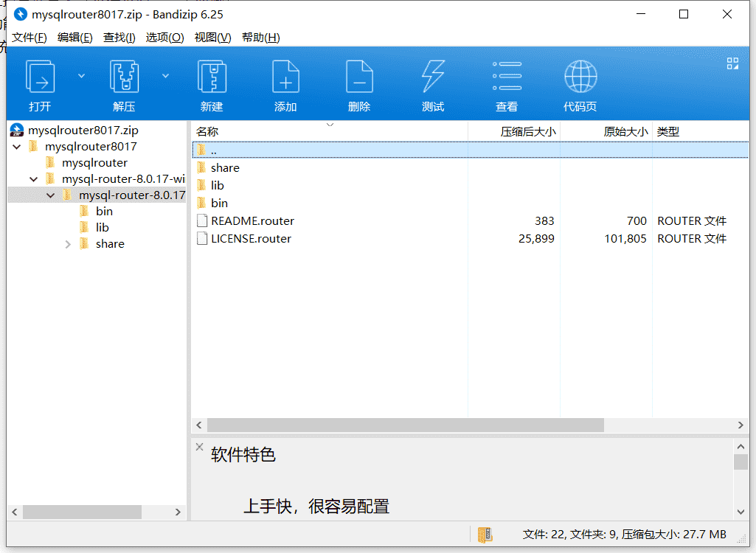This screenshot has height=553, width=756.
Task: Click the 25,899 compressed size value
Action: (536, 239)
